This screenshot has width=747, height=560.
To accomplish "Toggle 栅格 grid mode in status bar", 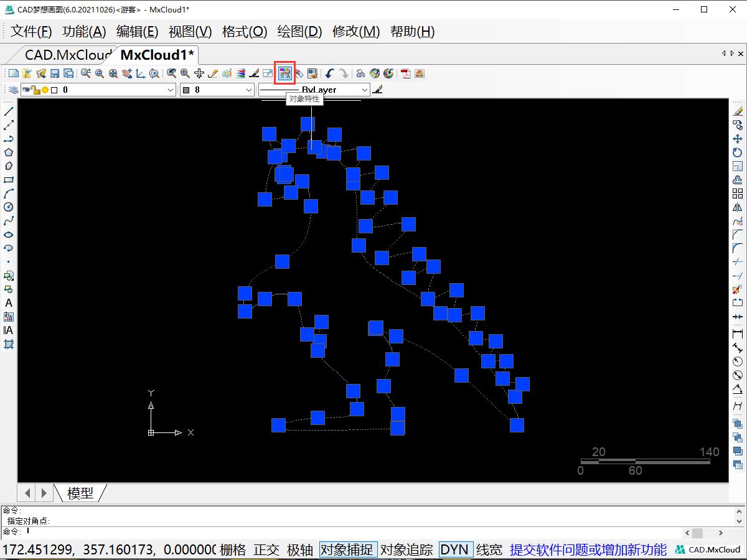I will point(233,549).
